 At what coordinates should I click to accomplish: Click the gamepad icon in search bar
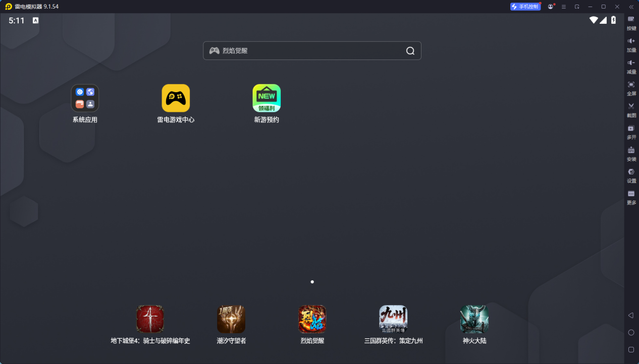click(x=214, y=51)
